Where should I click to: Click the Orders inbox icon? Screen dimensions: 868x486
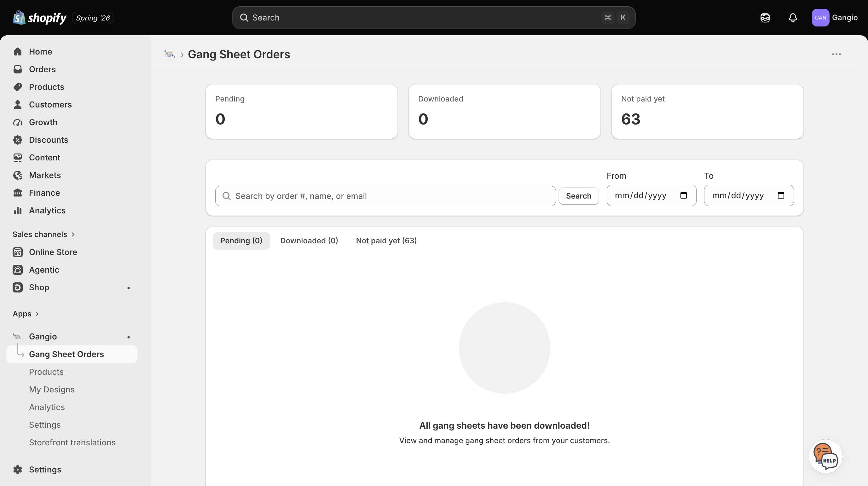point(18,69)
